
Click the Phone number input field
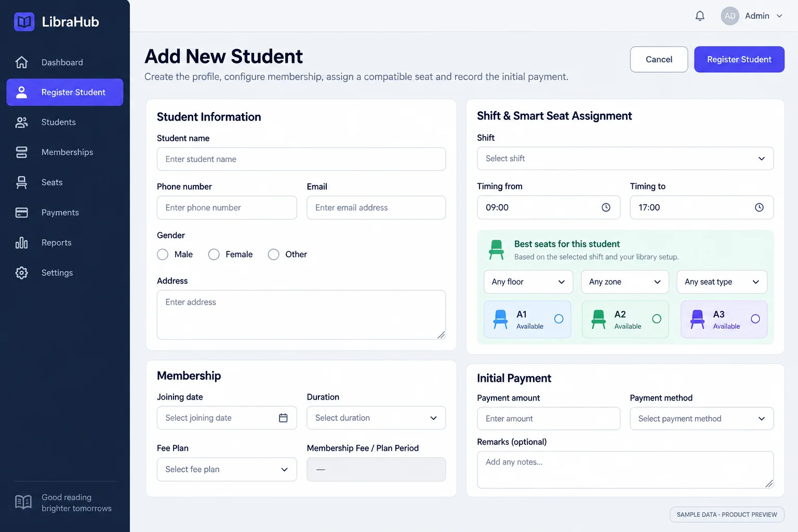[x=227, y=207]
